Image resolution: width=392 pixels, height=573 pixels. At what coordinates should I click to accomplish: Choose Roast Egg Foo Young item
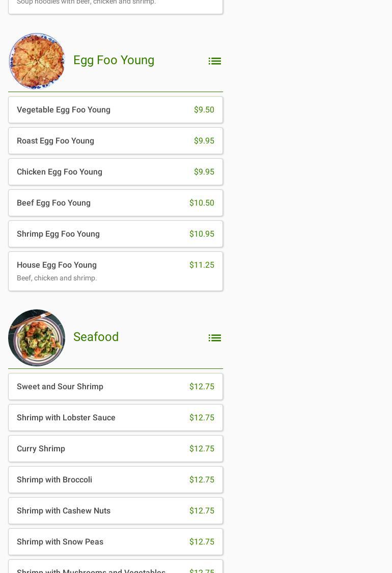pos(115,141)
